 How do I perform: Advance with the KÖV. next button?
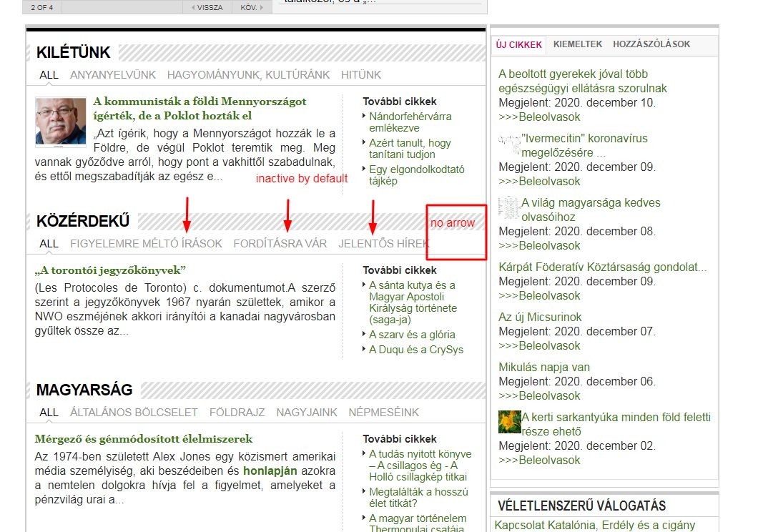252,7
